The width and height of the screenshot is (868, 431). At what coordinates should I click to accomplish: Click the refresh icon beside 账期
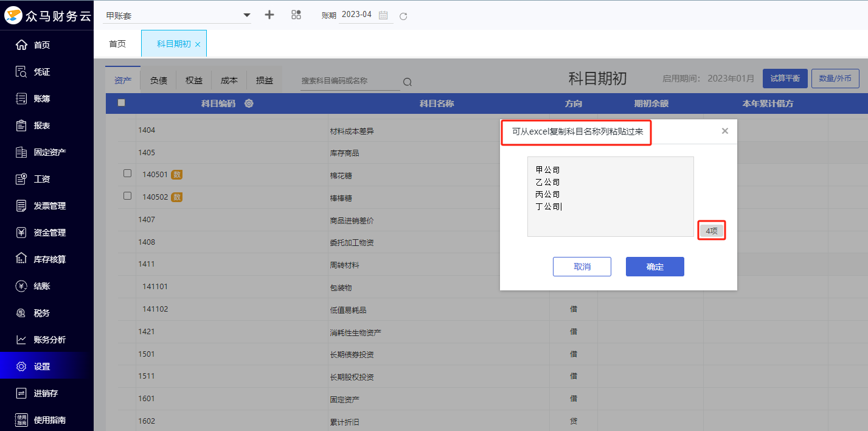(403, 16)
